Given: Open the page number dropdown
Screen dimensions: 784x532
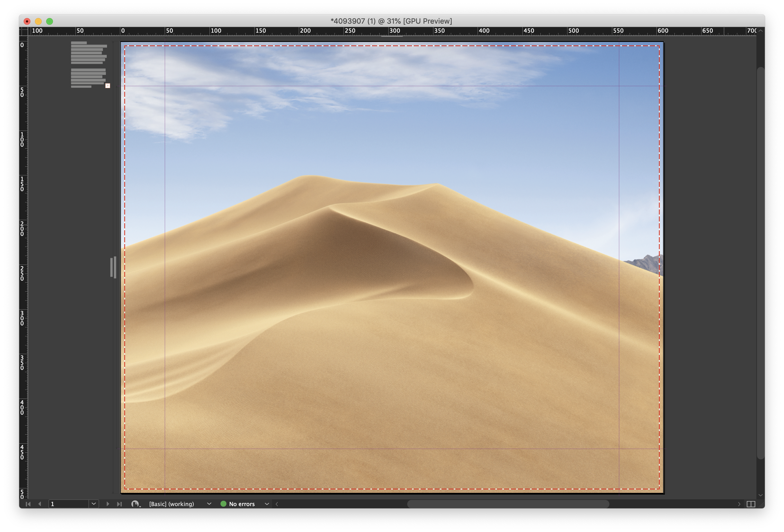Looking at the screenshot, I should 94,504.
